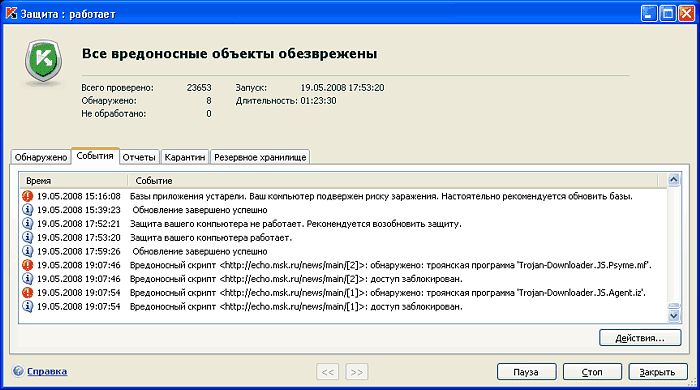
Task: Click the Закрыть button
Action: tap(658, 372)
